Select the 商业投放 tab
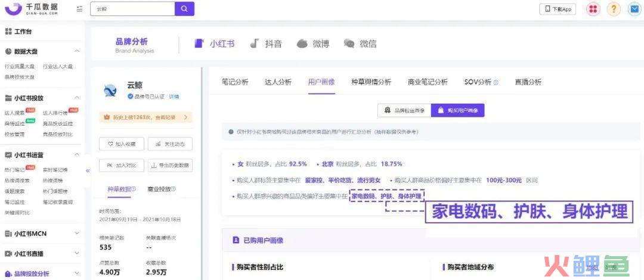This screenshot has width=644, height=280. tap(159, 189)
